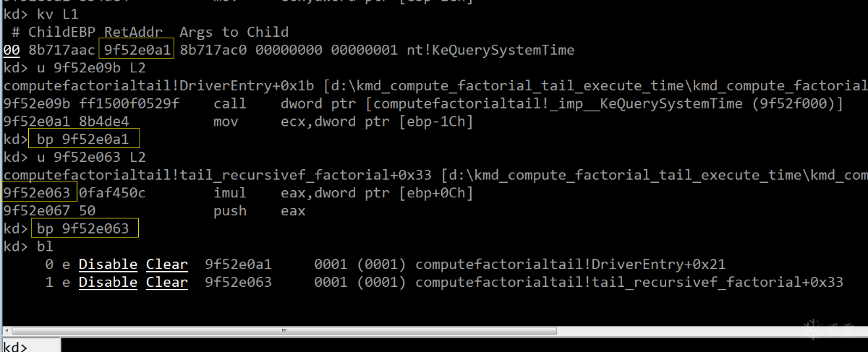
Task: Click the highlighted 'bp 9f52e063' command
Action: (x=83, y=228)
